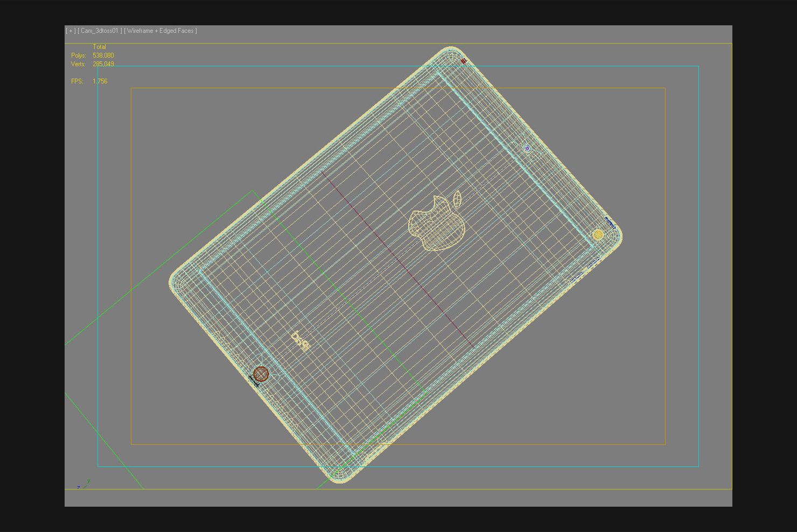Click the Total statistics column header
Screen dimensions: 797x532
(x=99, y=47)
